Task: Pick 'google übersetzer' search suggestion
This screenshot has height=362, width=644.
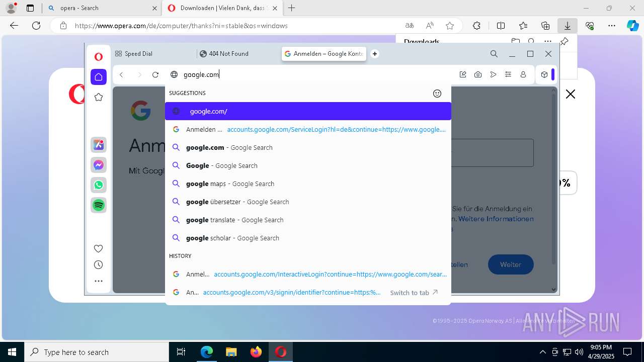Action: (x=308, y=202)
